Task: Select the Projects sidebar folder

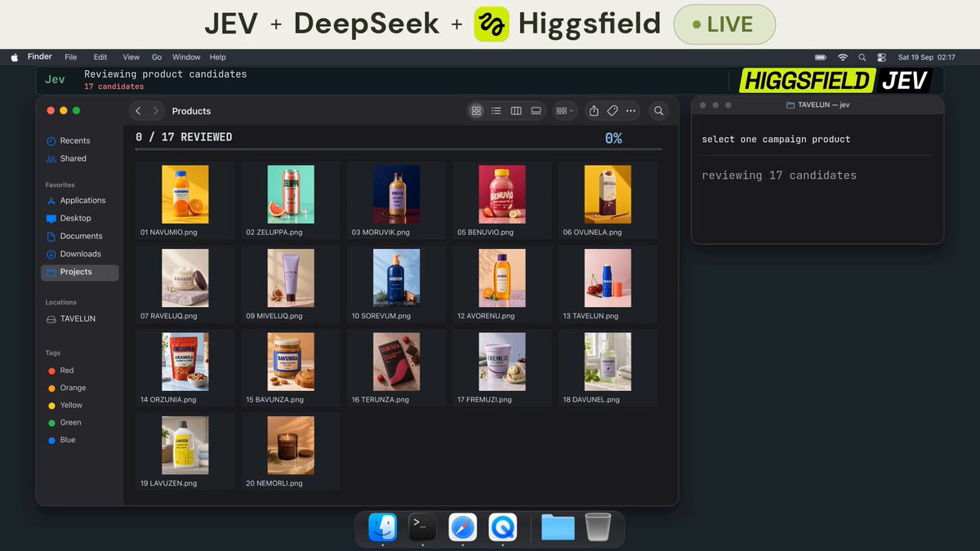Action: coord(79,272)
